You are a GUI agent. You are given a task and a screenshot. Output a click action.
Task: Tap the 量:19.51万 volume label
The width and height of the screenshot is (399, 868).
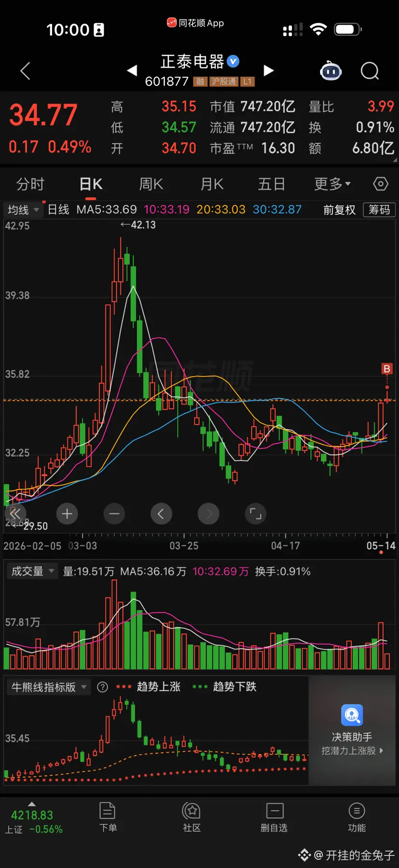tap(89, 571)
